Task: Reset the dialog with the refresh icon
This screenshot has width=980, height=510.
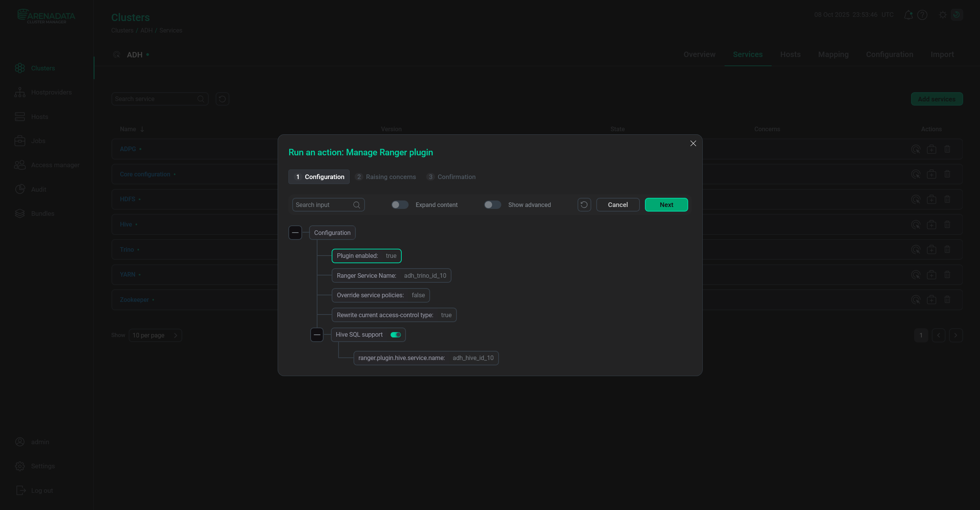Action: point(584,205)
